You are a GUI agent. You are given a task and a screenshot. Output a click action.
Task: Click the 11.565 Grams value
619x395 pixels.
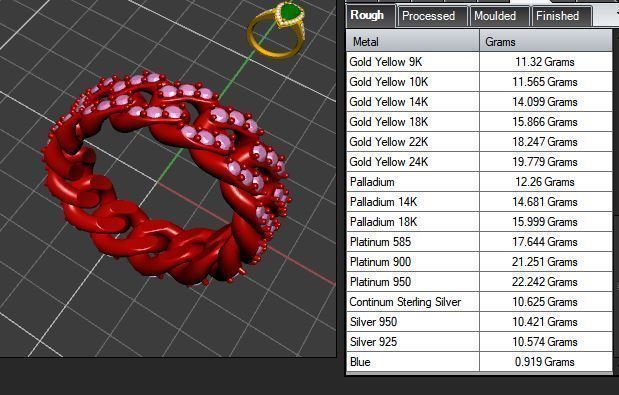tap(545, 82)
